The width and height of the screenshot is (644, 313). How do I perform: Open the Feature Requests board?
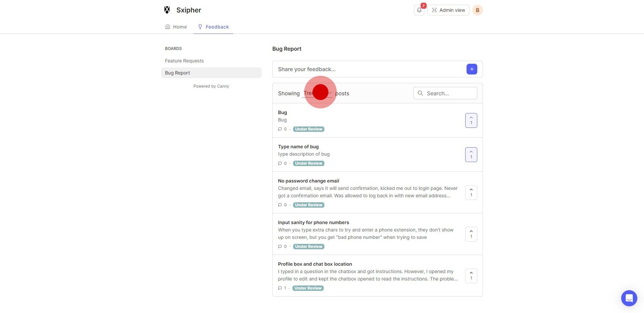pyautogui.click(x=184, y=61)
